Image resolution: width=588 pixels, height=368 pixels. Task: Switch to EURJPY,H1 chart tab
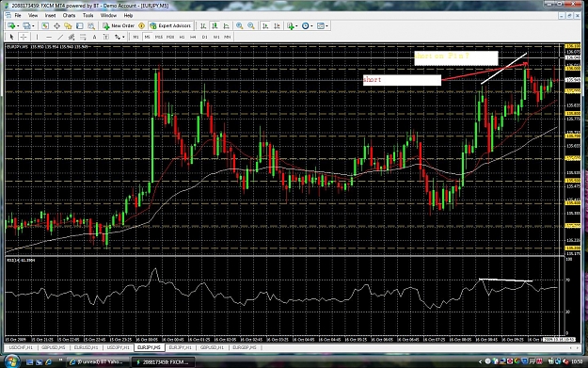pyautogui.click(x=181, y=347)
